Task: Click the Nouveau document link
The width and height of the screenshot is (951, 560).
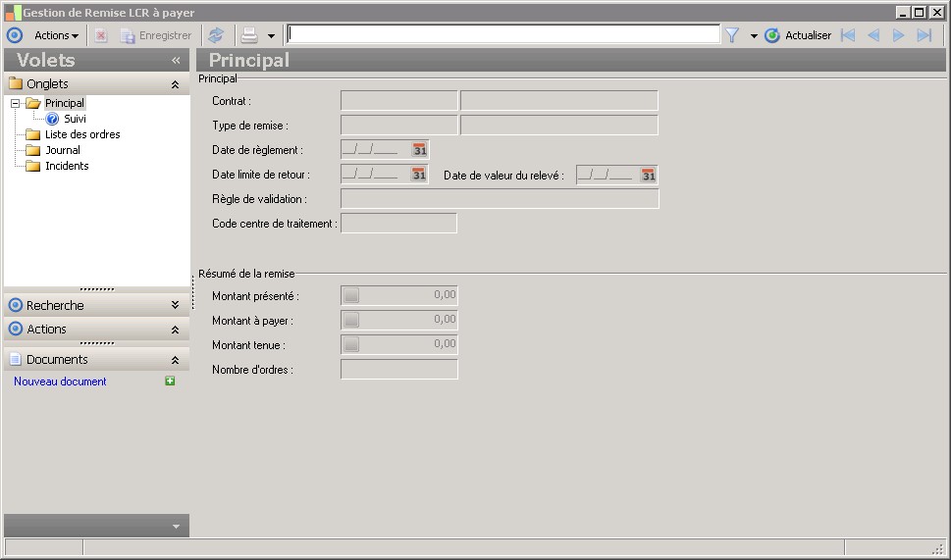Action: pyautogui.click(x=60, y=382)
